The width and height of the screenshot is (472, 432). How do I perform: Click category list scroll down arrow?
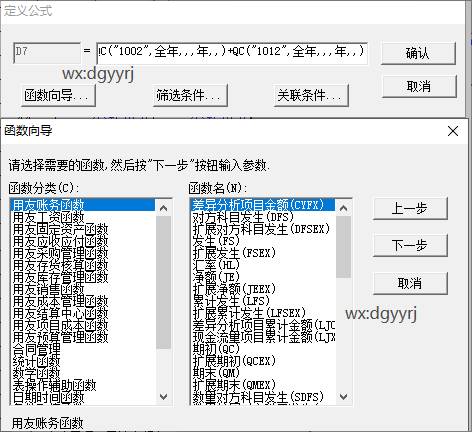tap(163, 396)
